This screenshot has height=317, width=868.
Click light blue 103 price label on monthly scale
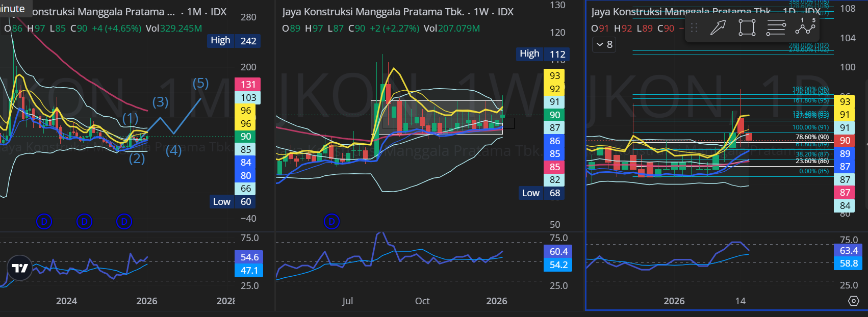tap(248, 98)
